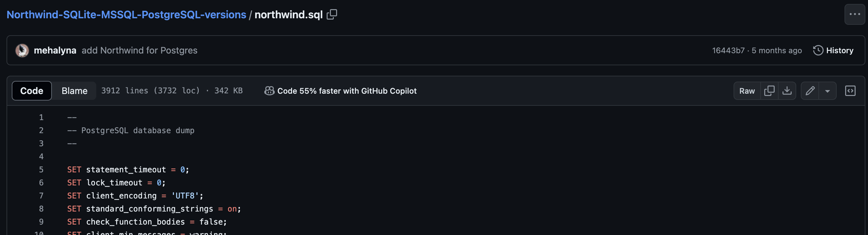868x235 pixels.
Task: Open the three-dot more options menu
Action: [x=855, y=14]
